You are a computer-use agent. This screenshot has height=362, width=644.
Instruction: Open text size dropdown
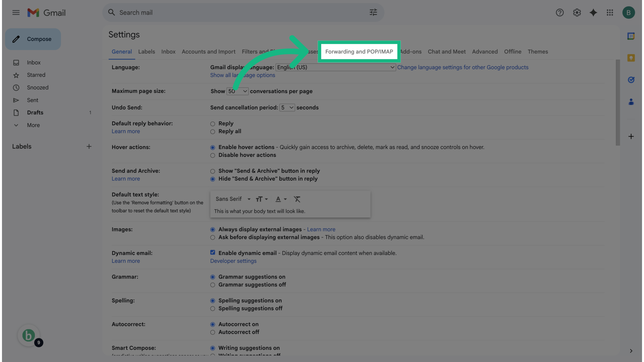262,199
